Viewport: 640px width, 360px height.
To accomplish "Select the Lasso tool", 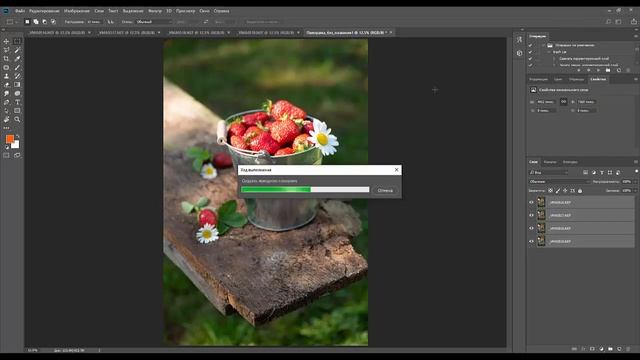I will pos(6,50).
